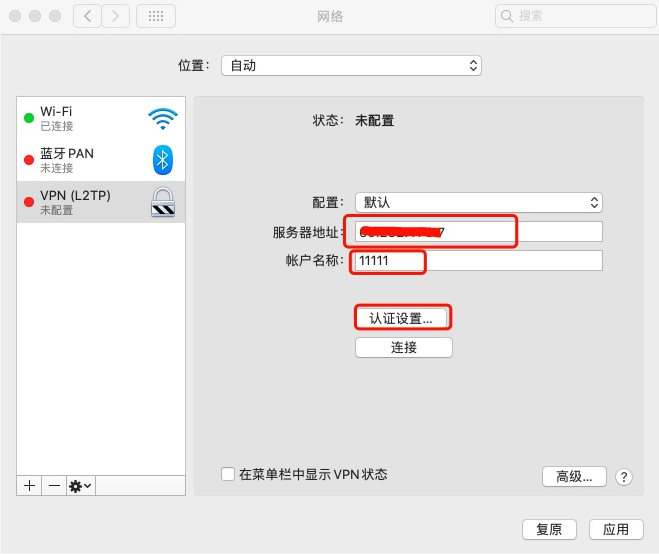This screenshot has height=554, width=659.
Task: Select the 蓝牙 PAN service
Action: point(101,160)
